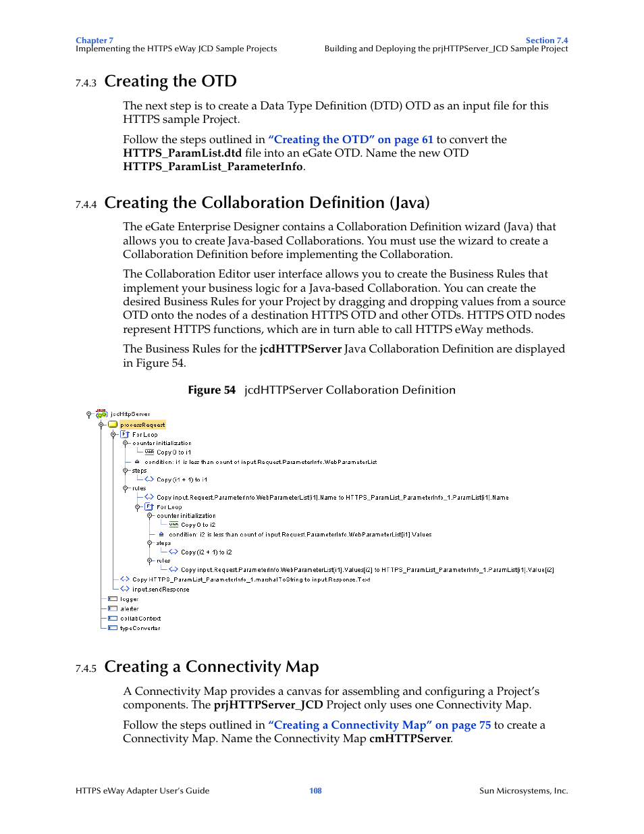Click the bold jcdHTTPServer text in paragraph

click(x=300, y=348)
